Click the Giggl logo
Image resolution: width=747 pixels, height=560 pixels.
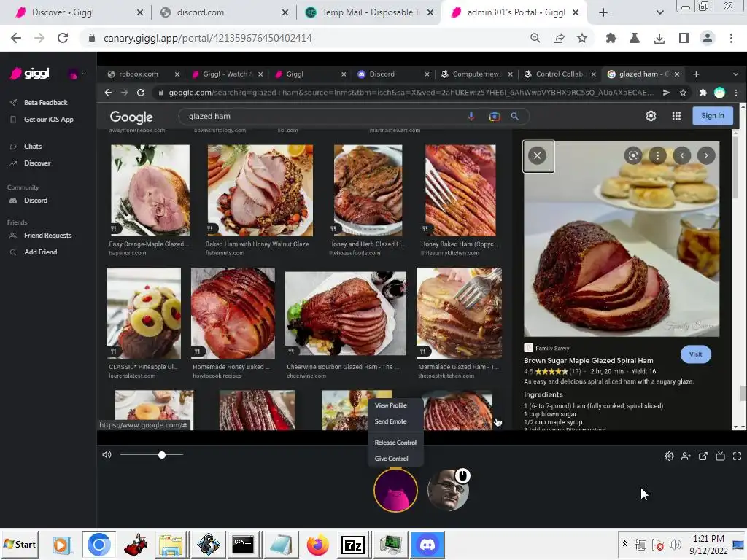point(30,74)
